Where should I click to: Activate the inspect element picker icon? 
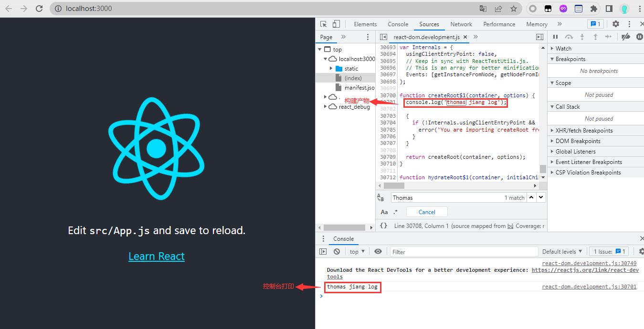tap(324, 24)
